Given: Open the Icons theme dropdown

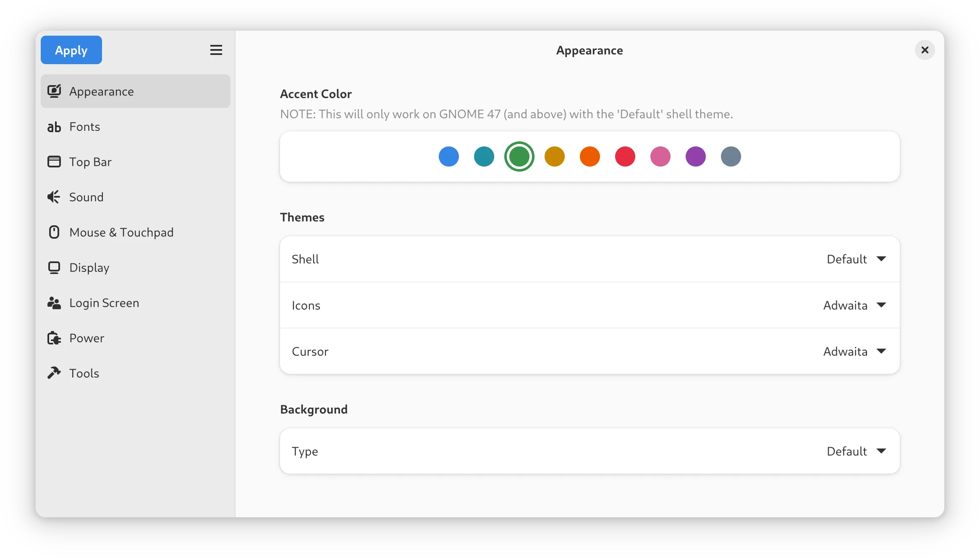Looking at the screenshot, I should 855,305.
